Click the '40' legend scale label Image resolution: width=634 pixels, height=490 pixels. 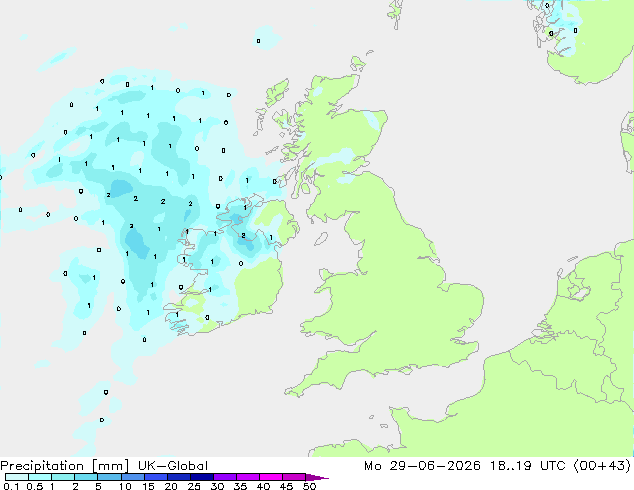(x=263, y=486)
